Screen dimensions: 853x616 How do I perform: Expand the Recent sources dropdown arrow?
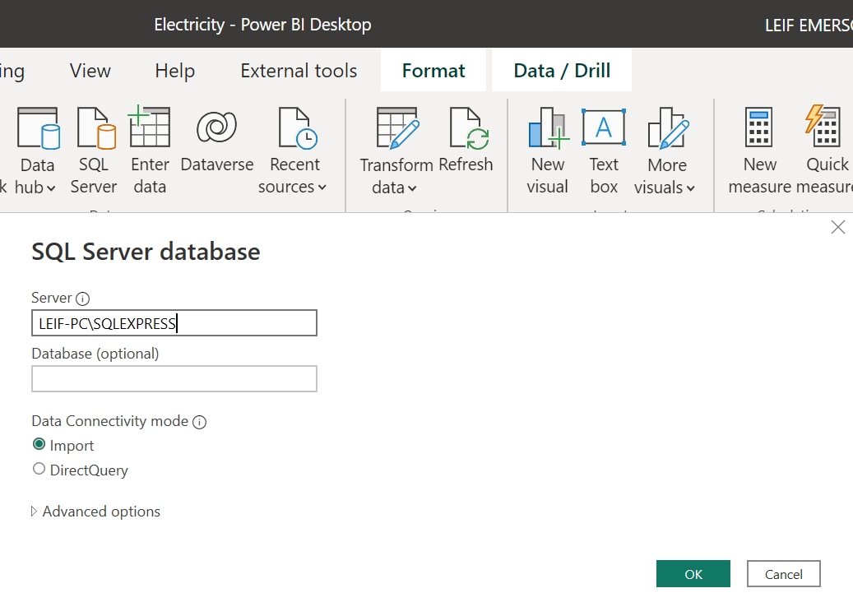[322, 188]
